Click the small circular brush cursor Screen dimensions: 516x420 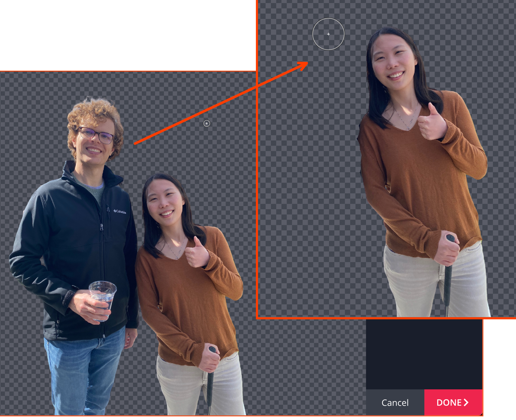click(x=206, y=123)
